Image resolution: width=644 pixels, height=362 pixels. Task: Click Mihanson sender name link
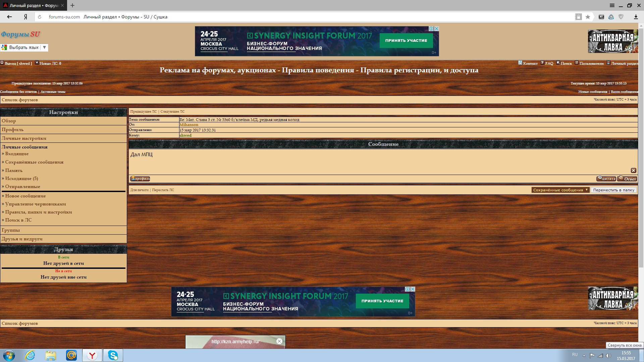[189, 125]
